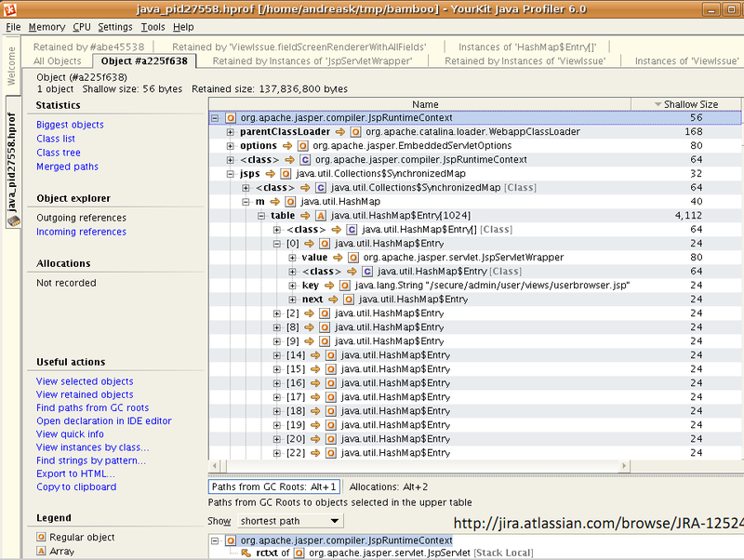
Task: Open the Memory menu
Action: pyautogui.click(x=46, y=27)
